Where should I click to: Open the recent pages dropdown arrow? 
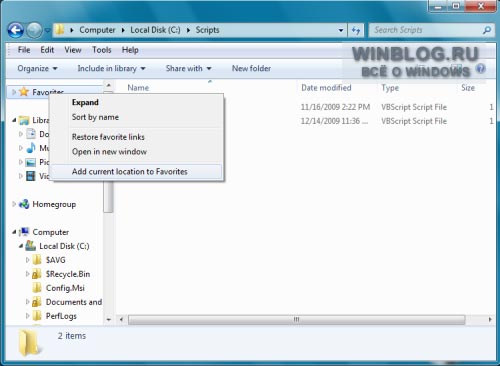(x=47, y=31)
